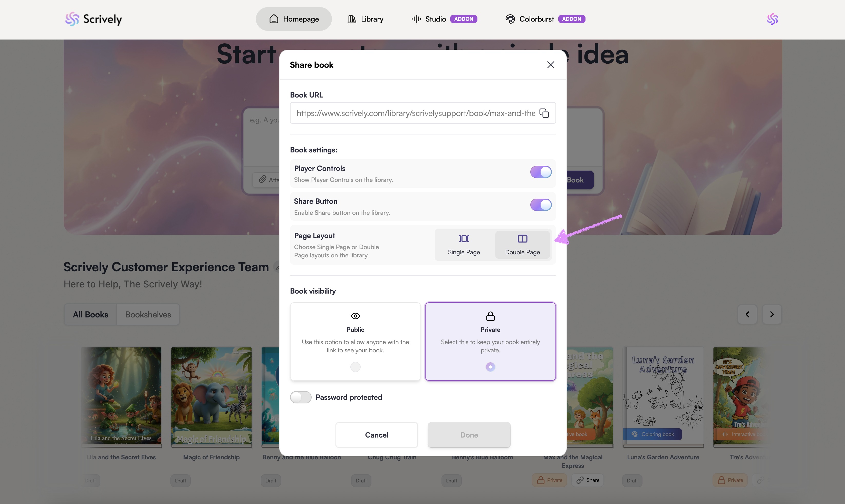
Task: Disable the Share Button switch
Action: point(541,205)
